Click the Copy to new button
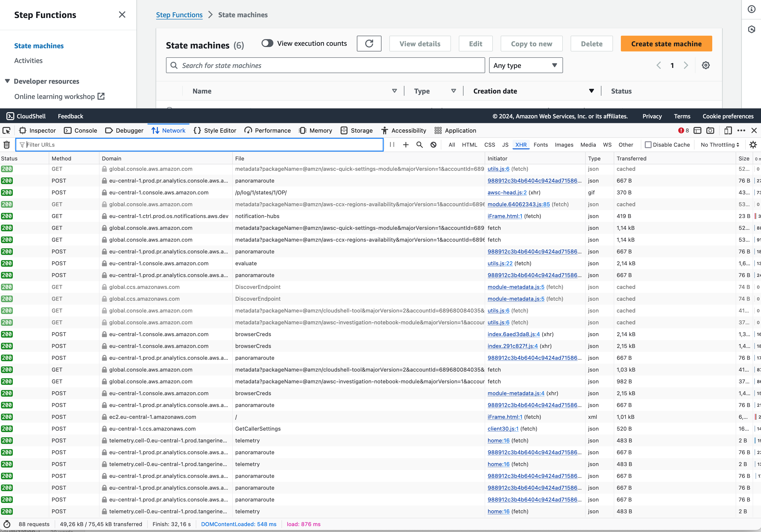Image resolution: width=761 pixels, height=532 pixels. click(x=531, y=44)
